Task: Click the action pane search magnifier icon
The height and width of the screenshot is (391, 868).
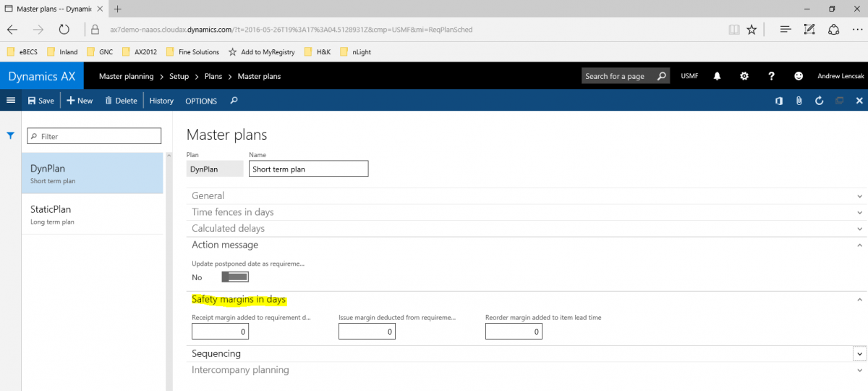Action: click(x=234, y=101)
